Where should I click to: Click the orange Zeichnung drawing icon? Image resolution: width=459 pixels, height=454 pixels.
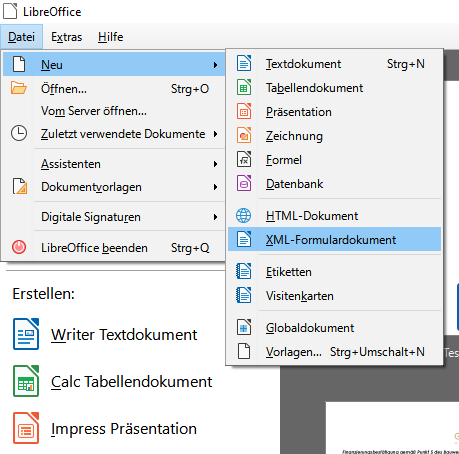point(244,135)
